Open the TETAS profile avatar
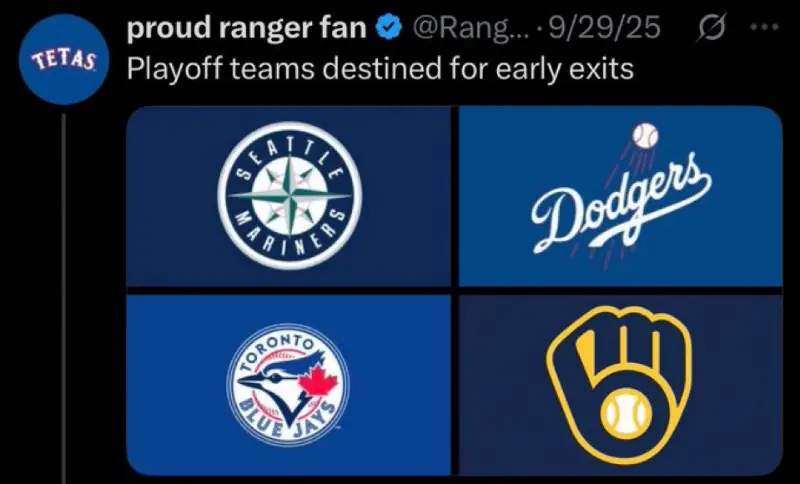 pyautogui.click(x=63, y=62)
